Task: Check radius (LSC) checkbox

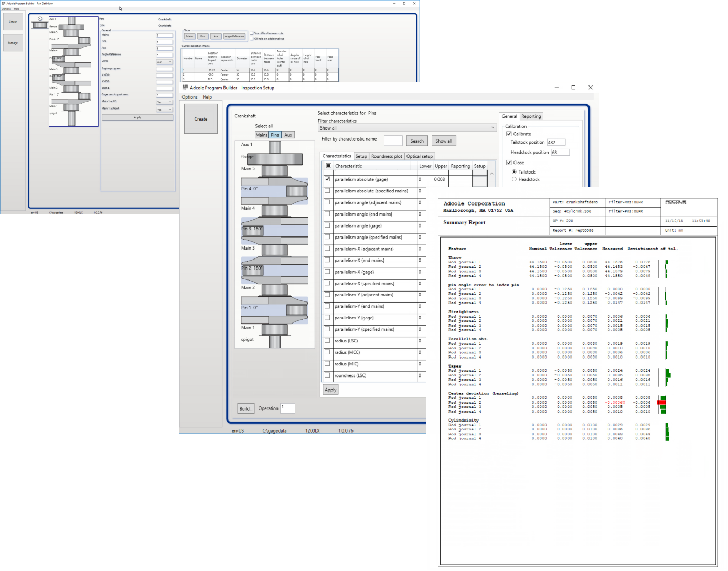Action: [327, 340]
